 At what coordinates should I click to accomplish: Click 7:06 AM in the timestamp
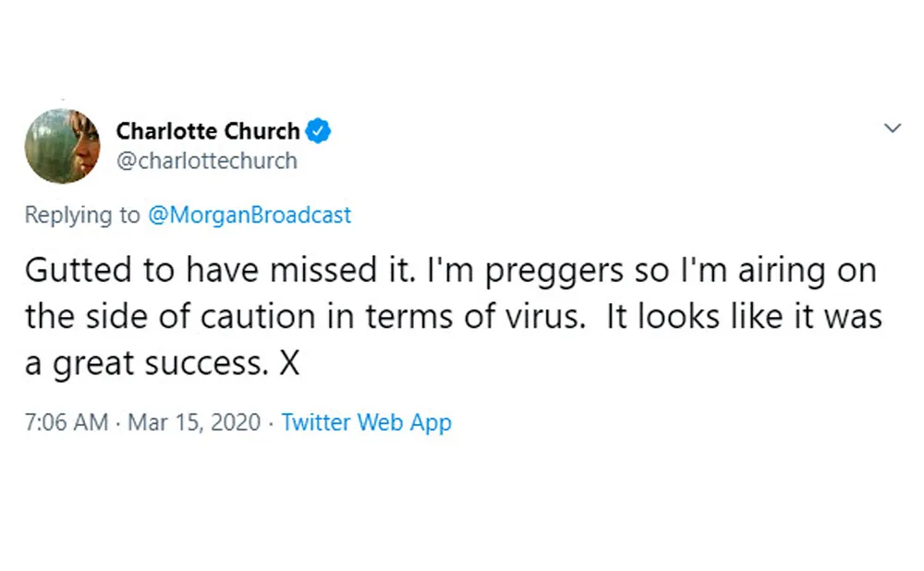coord(66,422)
